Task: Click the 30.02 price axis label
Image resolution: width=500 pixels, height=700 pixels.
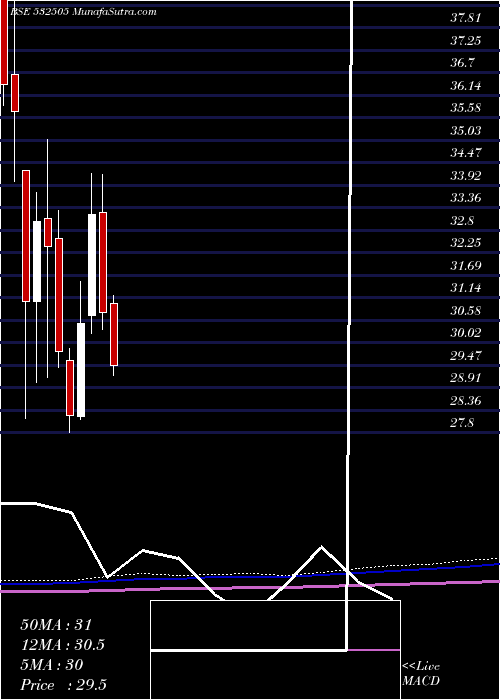Action: coord(466,333)
